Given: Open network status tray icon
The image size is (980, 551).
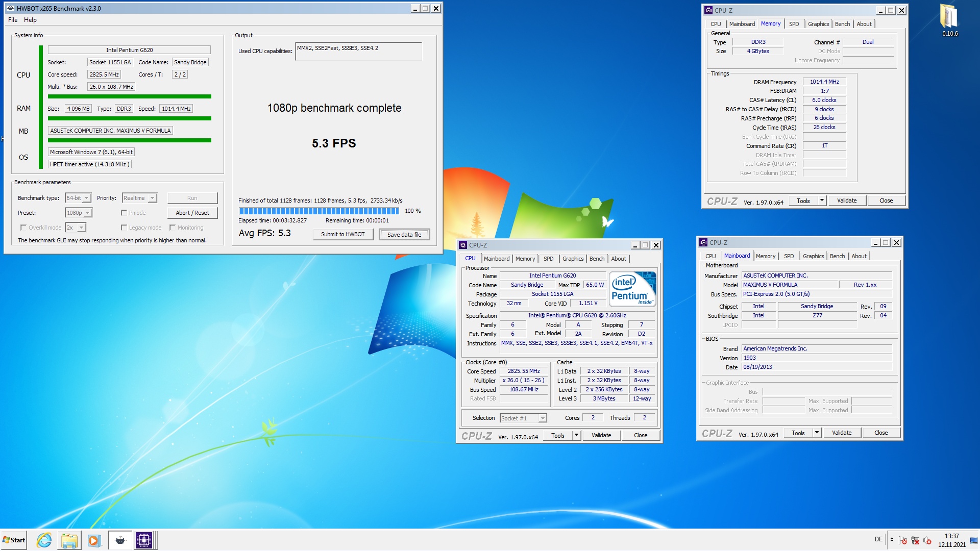Looking at the screenshot, I should [915, 540].
